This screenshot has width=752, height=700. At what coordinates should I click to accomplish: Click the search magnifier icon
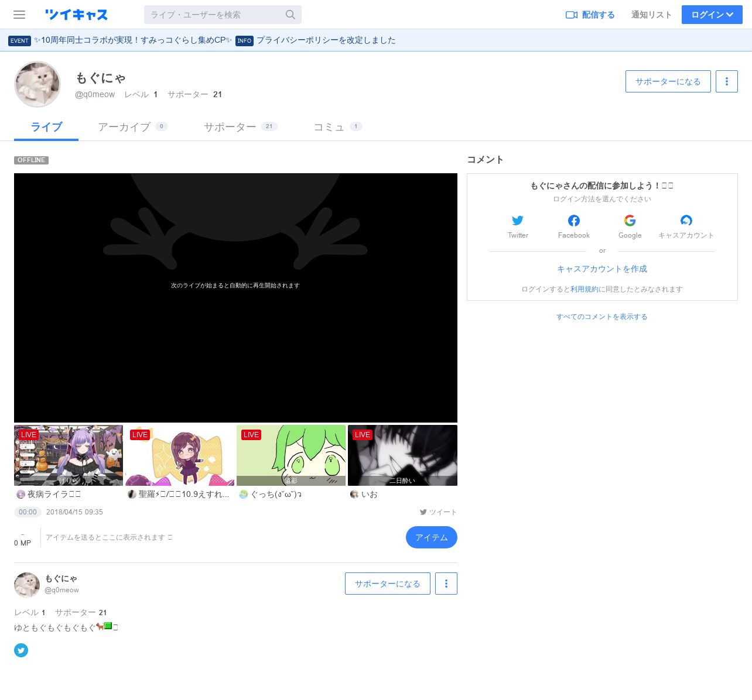coord(290,15)
